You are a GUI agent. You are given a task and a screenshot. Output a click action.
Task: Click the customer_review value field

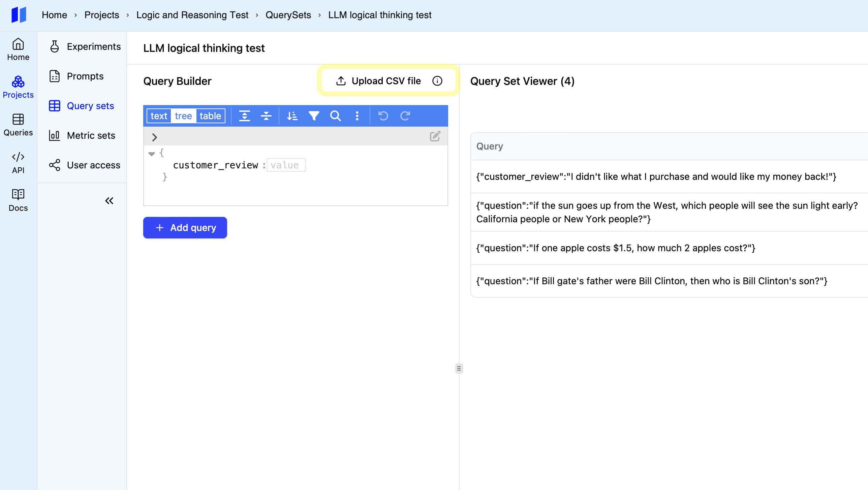pyautogui.click(x=285, y=165)
